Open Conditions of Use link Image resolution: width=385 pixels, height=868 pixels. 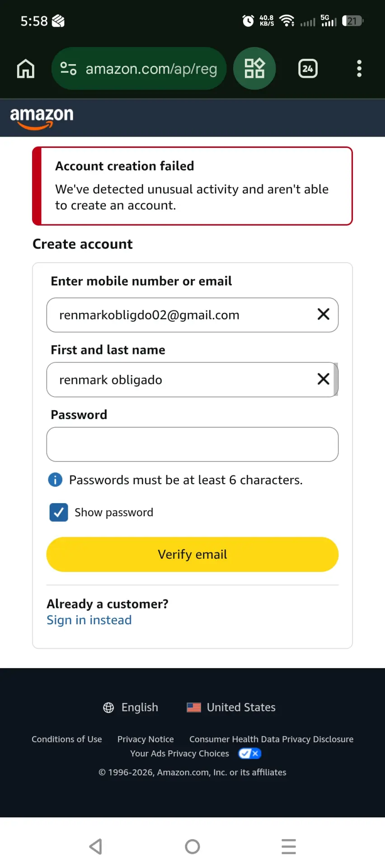[67, 739]
